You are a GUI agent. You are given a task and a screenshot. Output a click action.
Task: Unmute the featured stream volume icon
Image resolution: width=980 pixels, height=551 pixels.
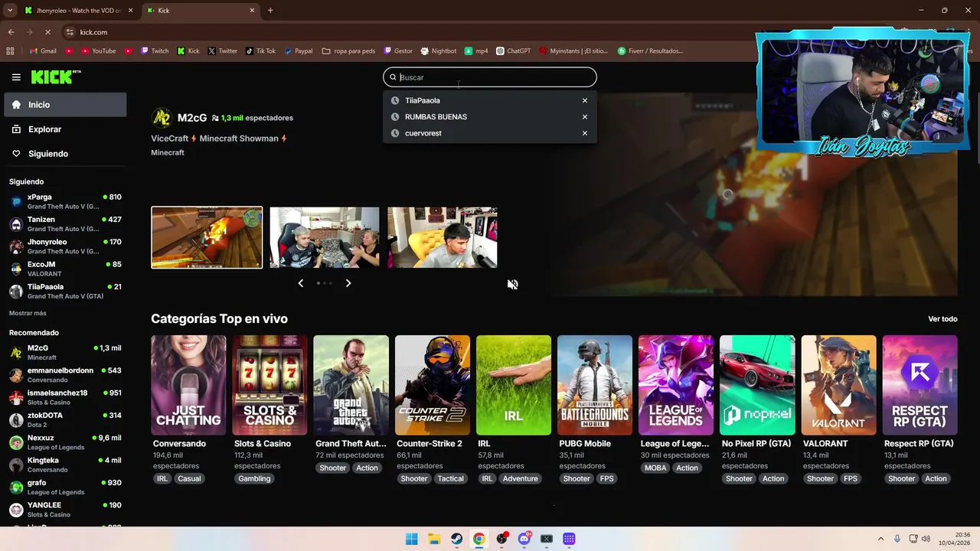[513, 284]
